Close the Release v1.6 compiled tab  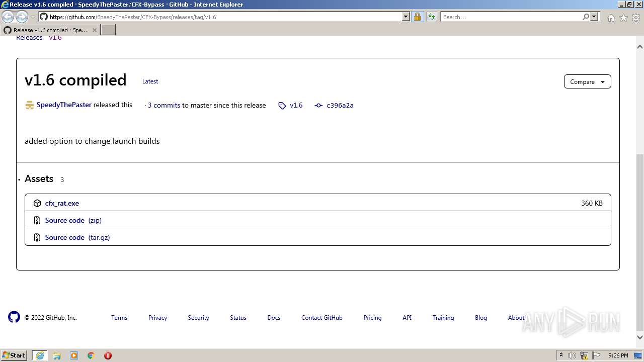tap(94, 30)
